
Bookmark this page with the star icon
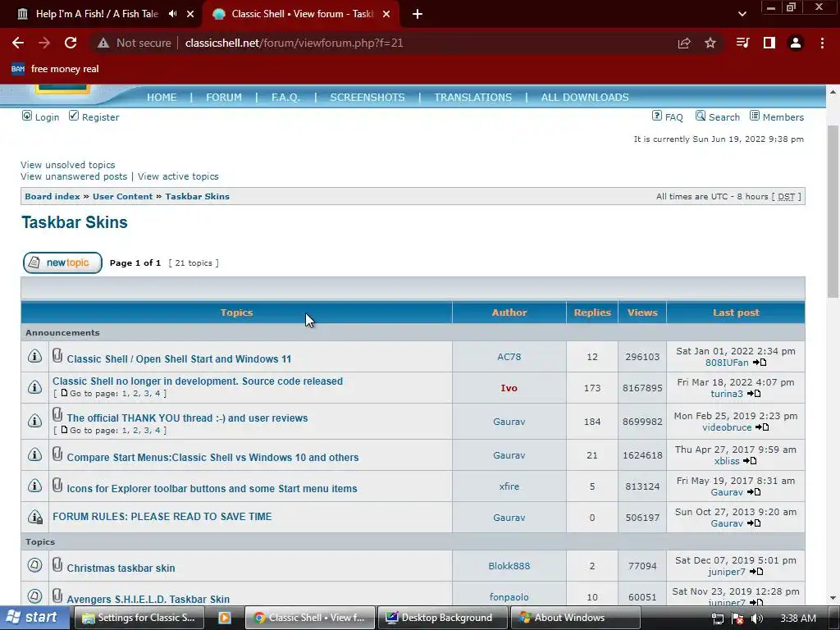pyautogui.click(x=710, y=43)
